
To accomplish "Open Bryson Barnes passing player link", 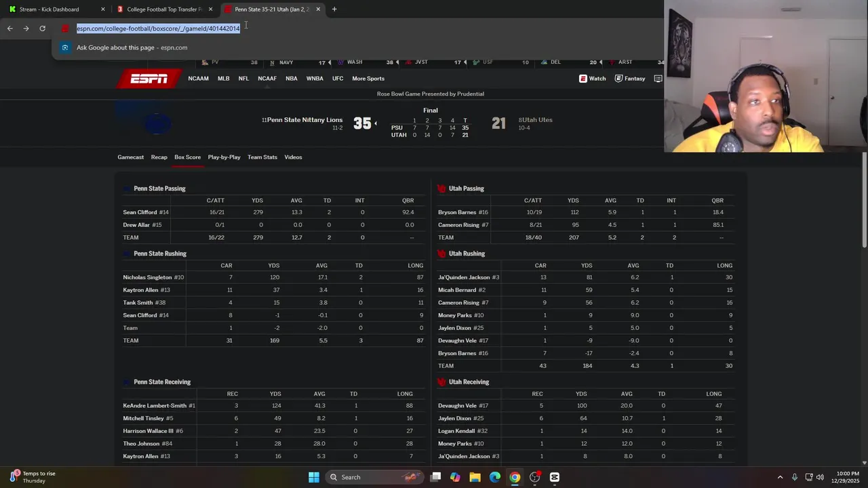I will point(457,212).
